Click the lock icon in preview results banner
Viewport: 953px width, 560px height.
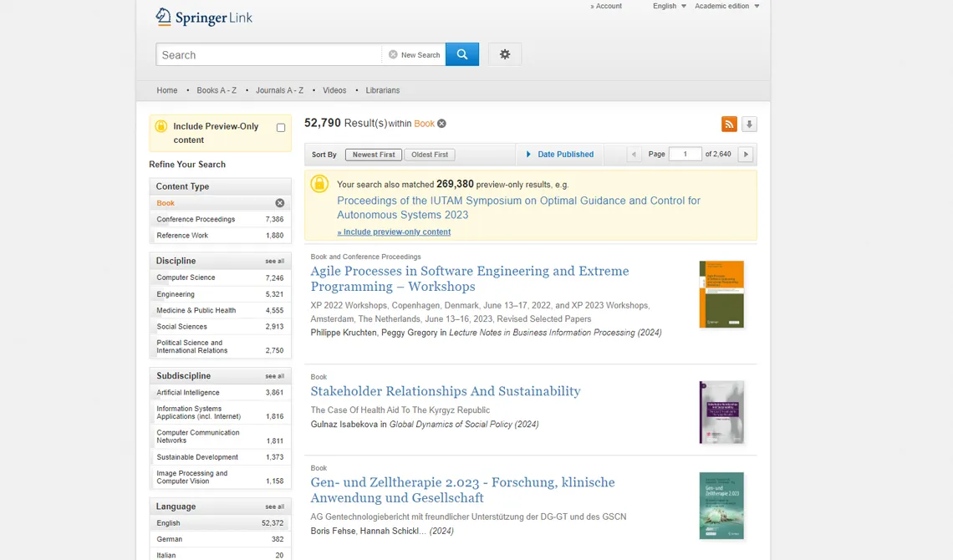(319, 184)
